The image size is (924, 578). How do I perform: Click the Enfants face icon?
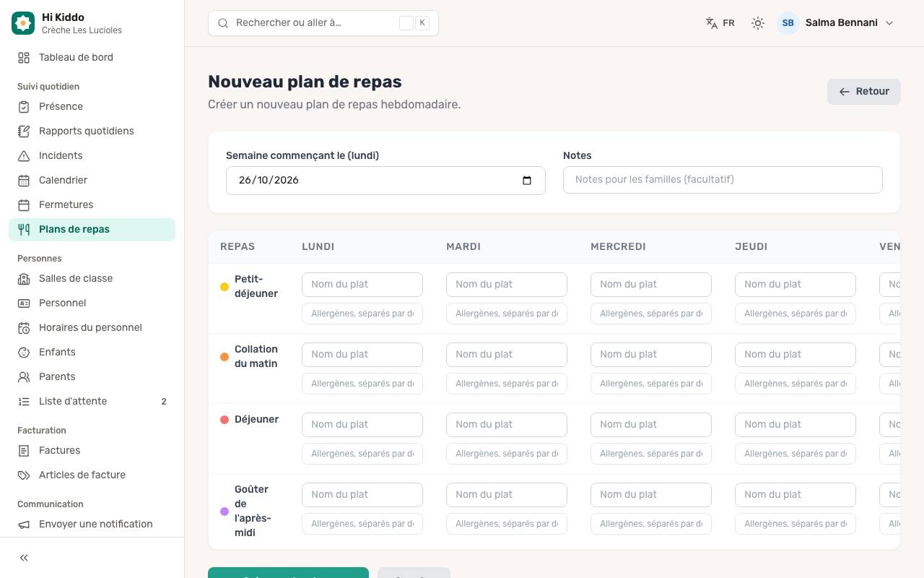point(24,353)
